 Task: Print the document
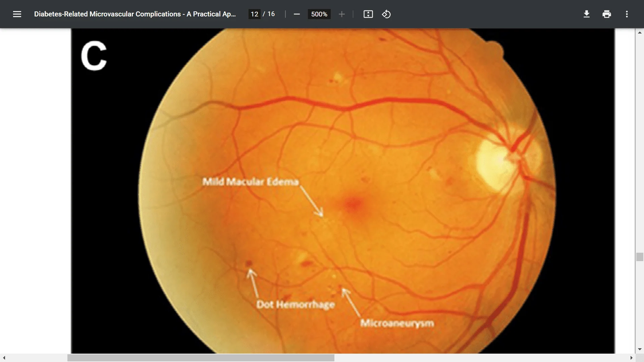(607, 14)
